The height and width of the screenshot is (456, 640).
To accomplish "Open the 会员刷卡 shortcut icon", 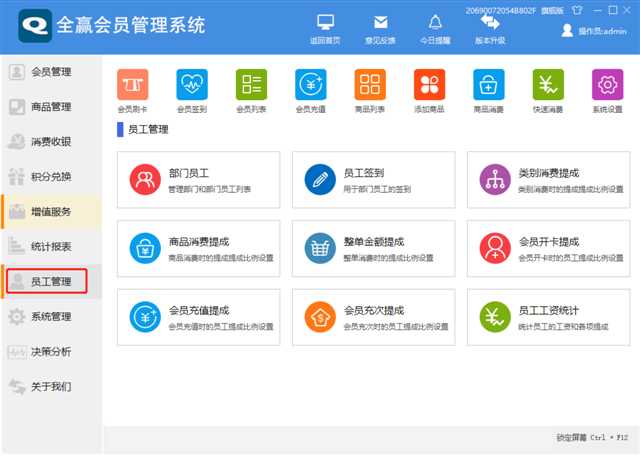I will click(x=133, y=85).
